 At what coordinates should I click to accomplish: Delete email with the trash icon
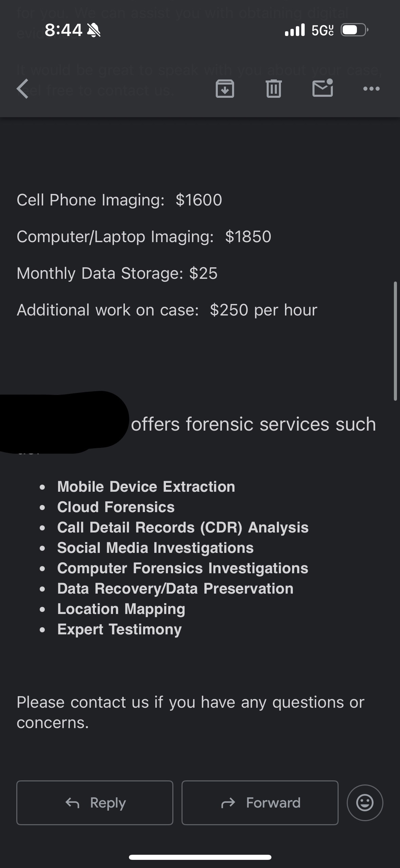pyautogui.click(x=274, y=89)
